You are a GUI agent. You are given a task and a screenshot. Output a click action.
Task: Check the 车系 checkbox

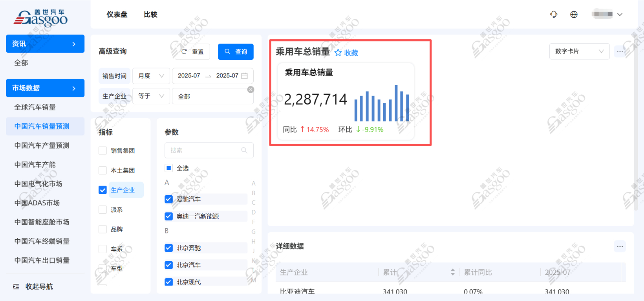pos(103,249)
